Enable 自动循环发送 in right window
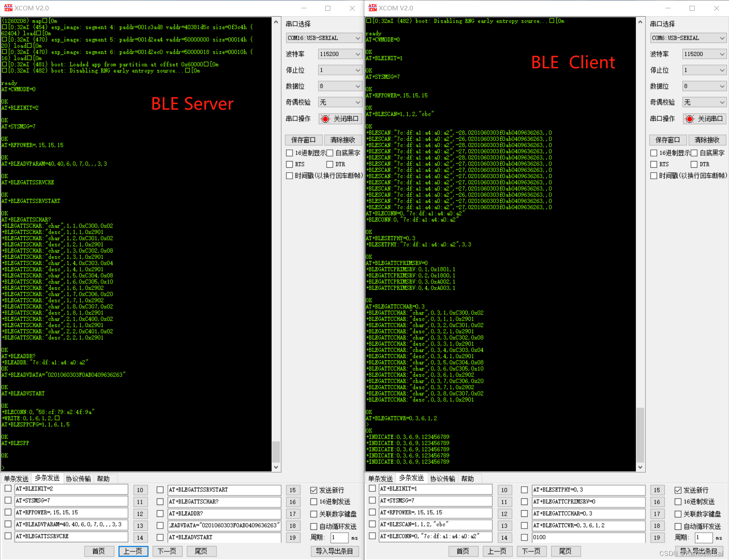The width and height of the screenshot is (729, 560). pyautogui.click(x=678, y=526)
